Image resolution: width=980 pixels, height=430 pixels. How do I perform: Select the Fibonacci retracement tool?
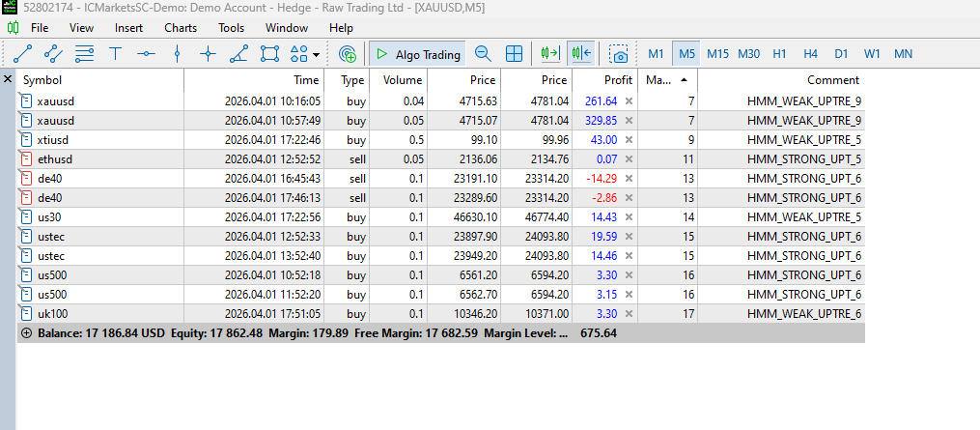pos(84,54)
